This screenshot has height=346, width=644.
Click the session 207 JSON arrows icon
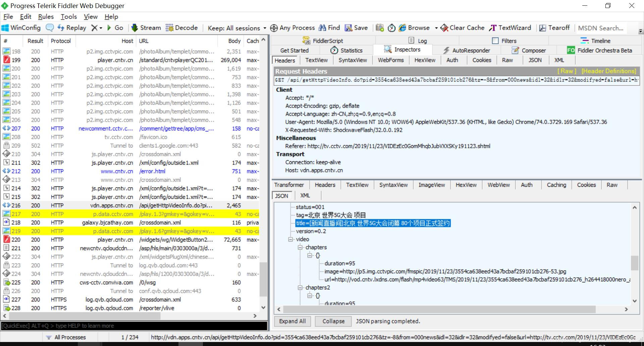[6, 128]
